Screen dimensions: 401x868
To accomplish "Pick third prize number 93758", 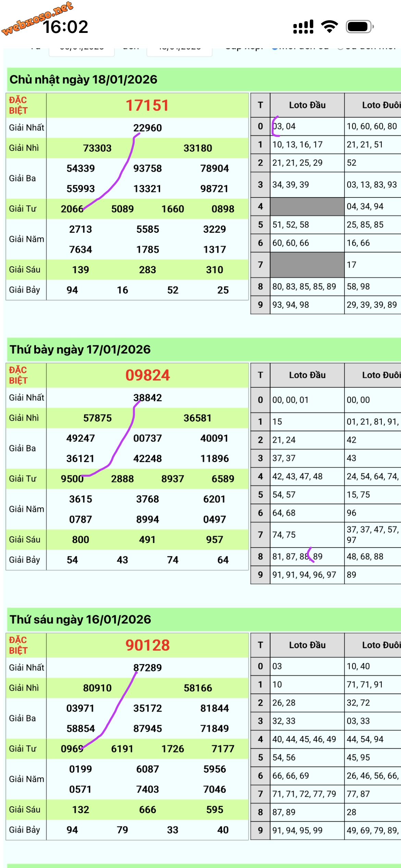I will coord(147,168).
